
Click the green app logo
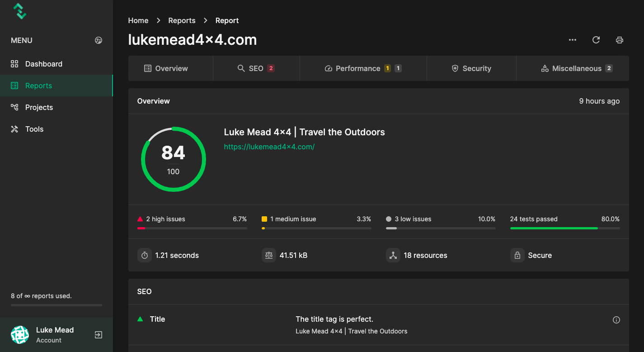(x=19, y=11)
